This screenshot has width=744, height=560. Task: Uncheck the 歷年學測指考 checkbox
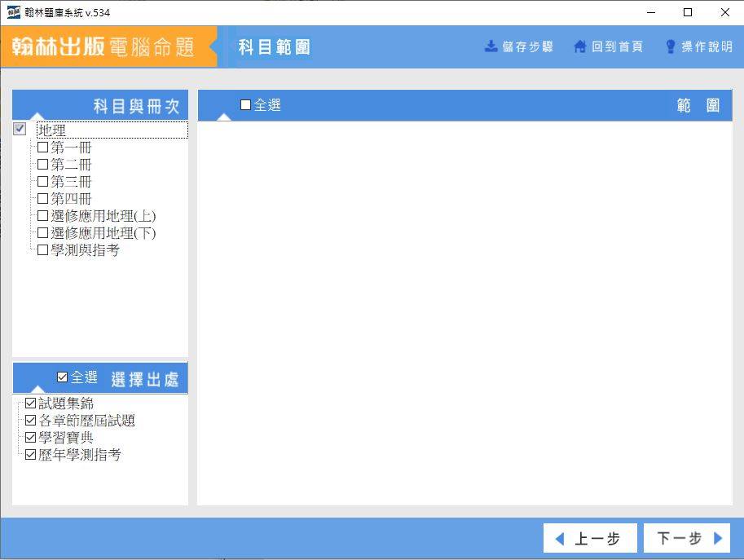31,455
